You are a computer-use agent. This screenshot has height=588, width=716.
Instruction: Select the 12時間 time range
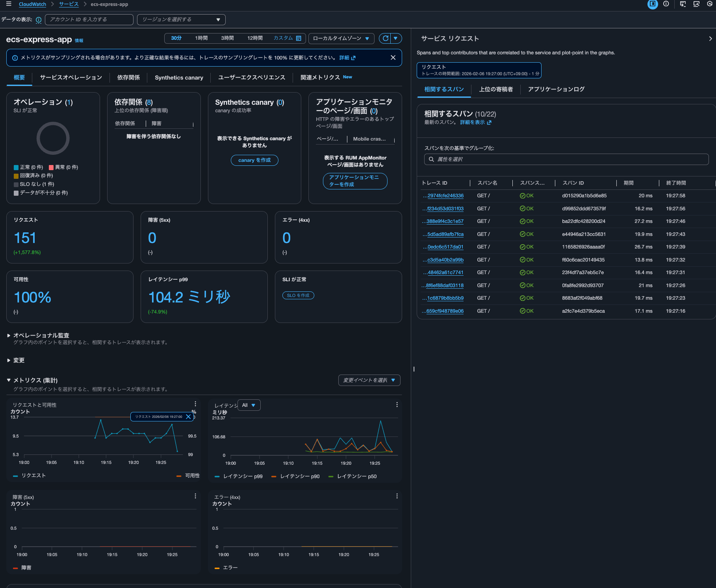pos(255,38)
